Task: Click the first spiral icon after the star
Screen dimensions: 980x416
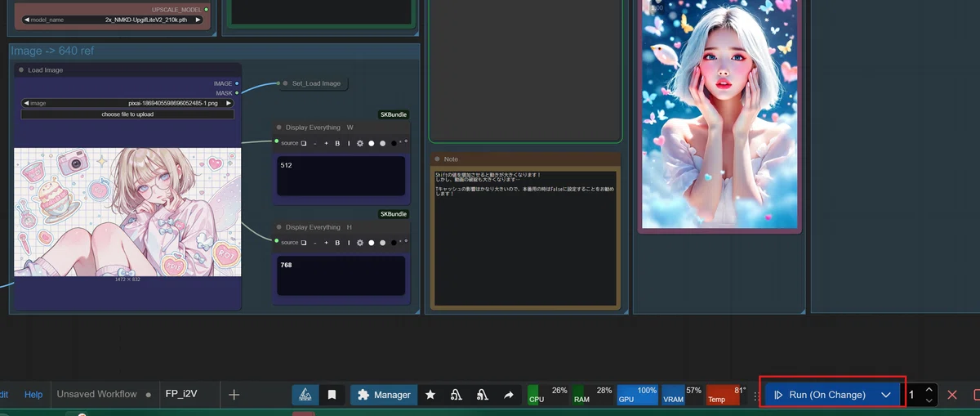Action: (x=457, y=395)
